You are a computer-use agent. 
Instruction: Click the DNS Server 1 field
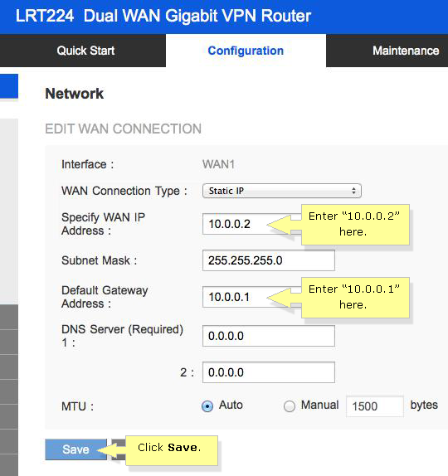click(269, 336)
